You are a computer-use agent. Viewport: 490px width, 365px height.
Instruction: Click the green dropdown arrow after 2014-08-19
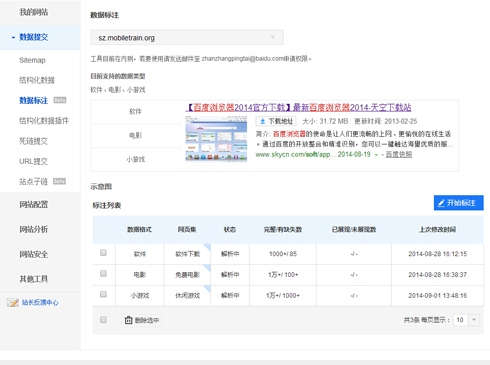click(x=376, y=155)
